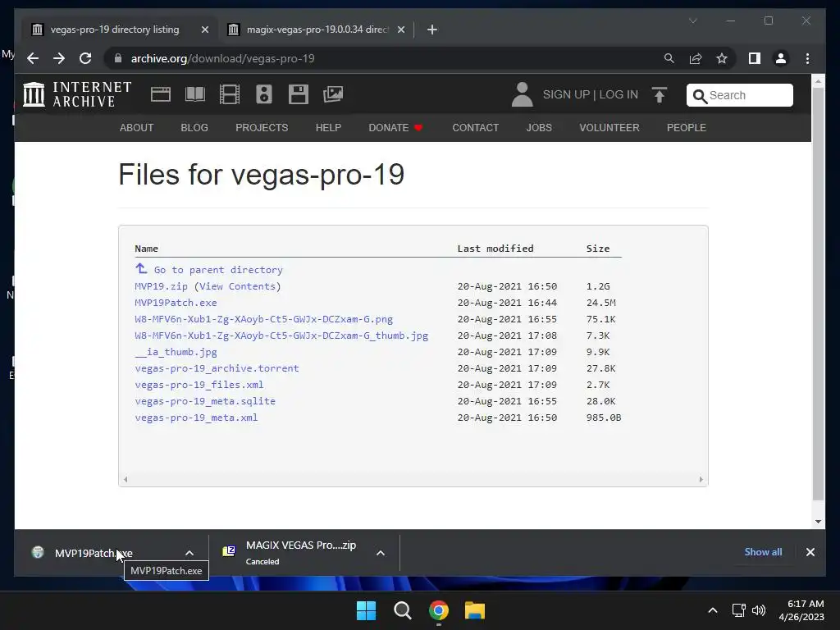Open a new browser tab

(432, 30)
